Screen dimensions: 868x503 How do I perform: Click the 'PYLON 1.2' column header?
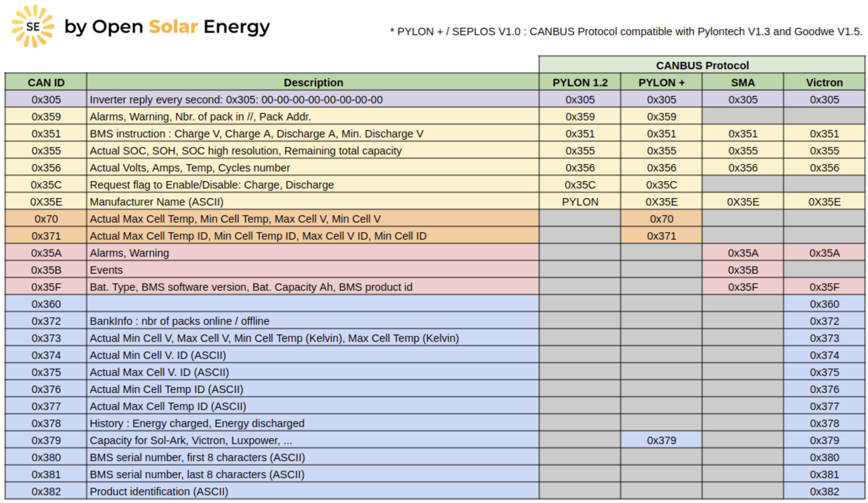[580, 82]
